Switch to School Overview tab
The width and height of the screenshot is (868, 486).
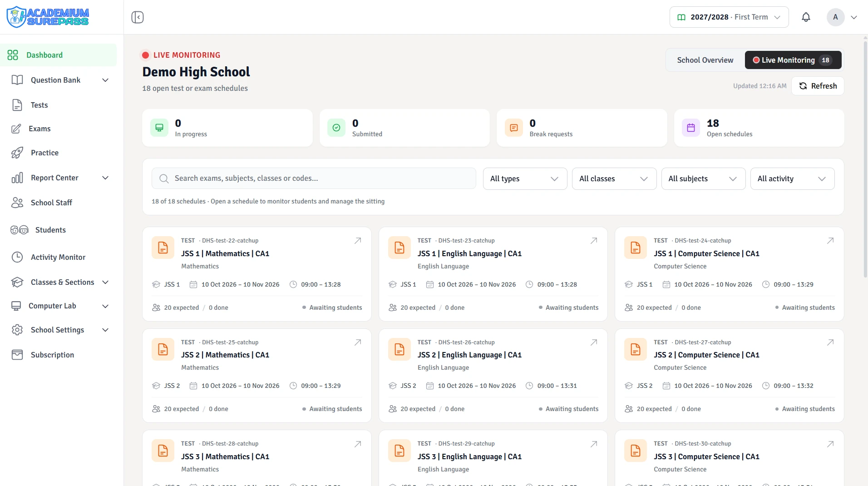[x=705, y=60]
